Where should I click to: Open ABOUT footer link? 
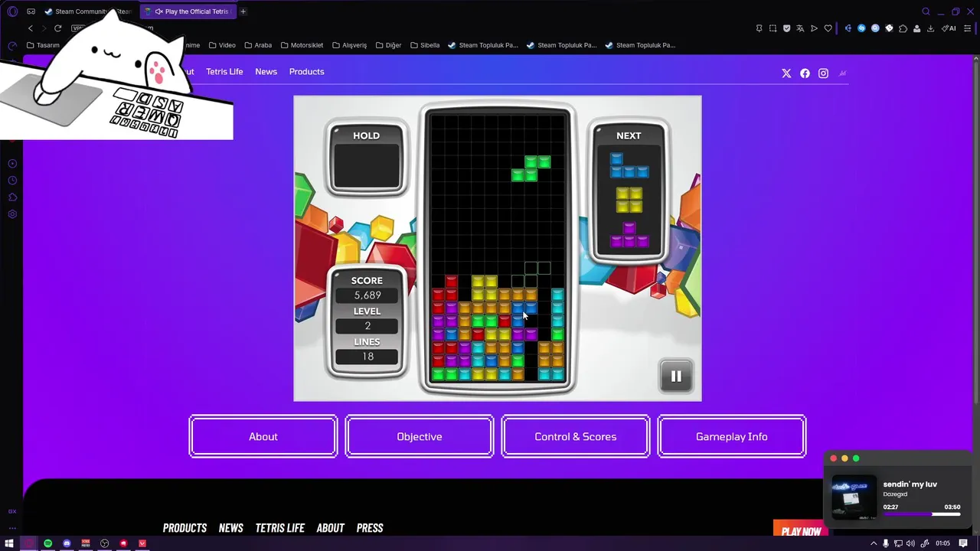pos(330,528)
